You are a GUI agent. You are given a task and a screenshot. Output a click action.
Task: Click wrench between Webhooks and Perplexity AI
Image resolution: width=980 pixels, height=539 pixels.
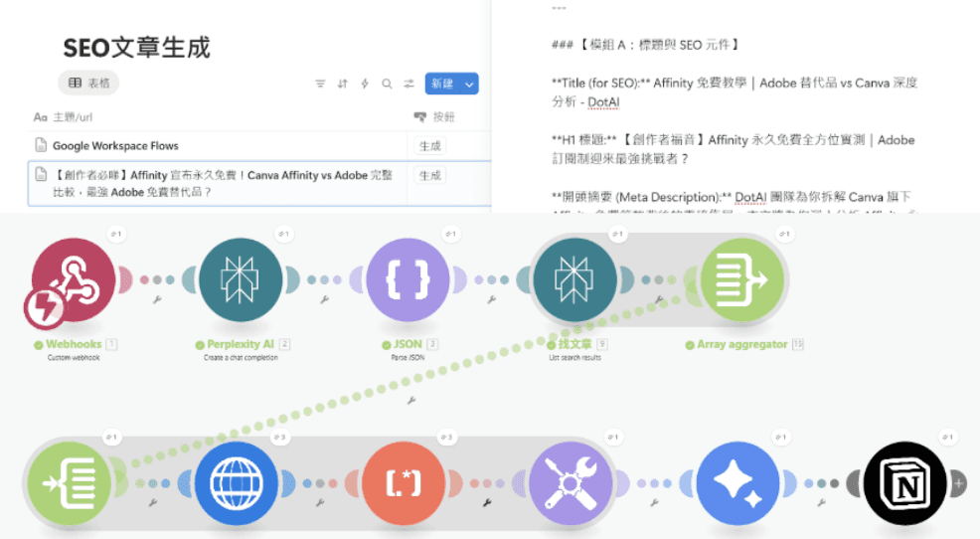[157, 300]
